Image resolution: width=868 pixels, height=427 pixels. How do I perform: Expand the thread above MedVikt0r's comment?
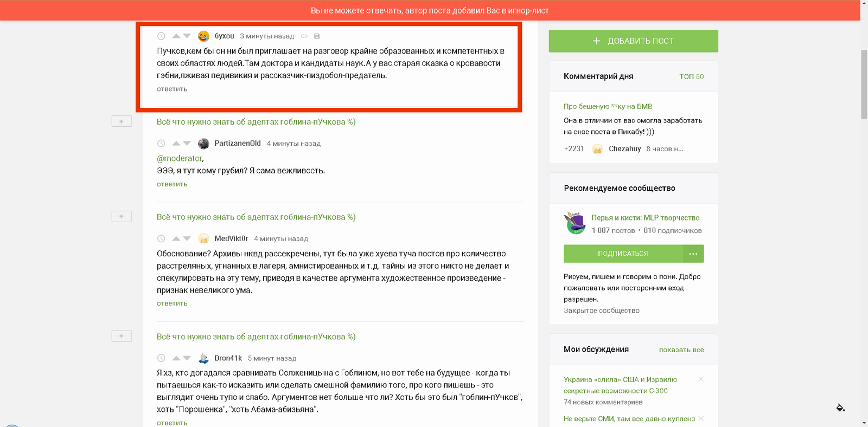(x=122, y=216)
